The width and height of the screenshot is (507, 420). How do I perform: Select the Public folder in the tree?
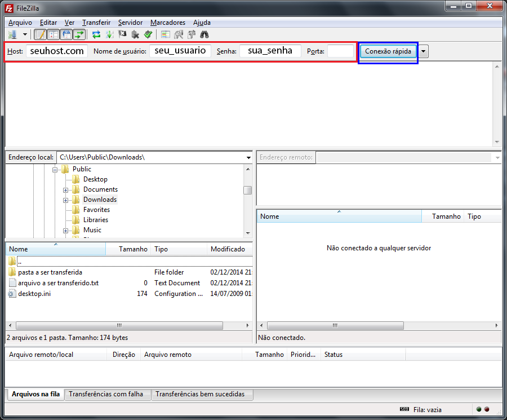[82, 169]
